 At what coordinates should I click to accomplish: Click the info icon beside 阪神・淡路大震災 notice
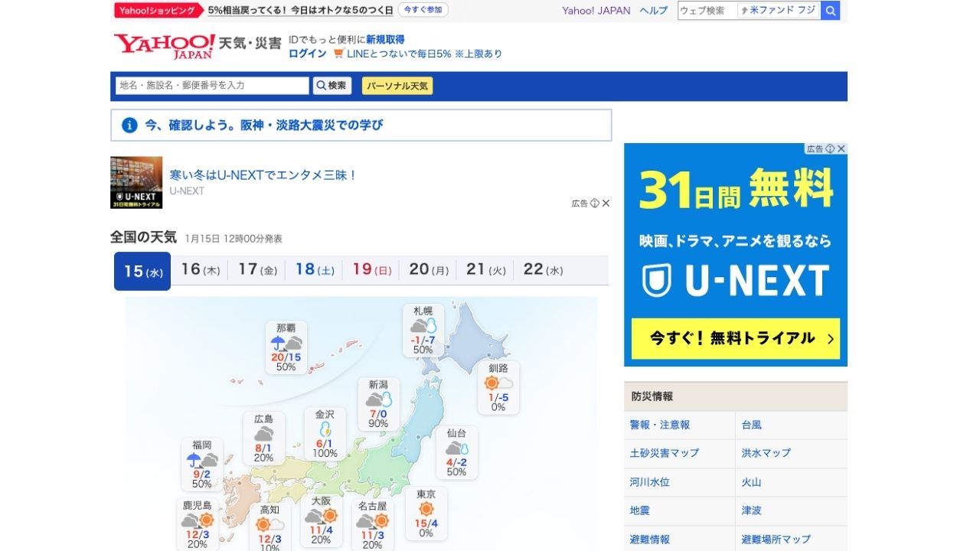[130, 125]
